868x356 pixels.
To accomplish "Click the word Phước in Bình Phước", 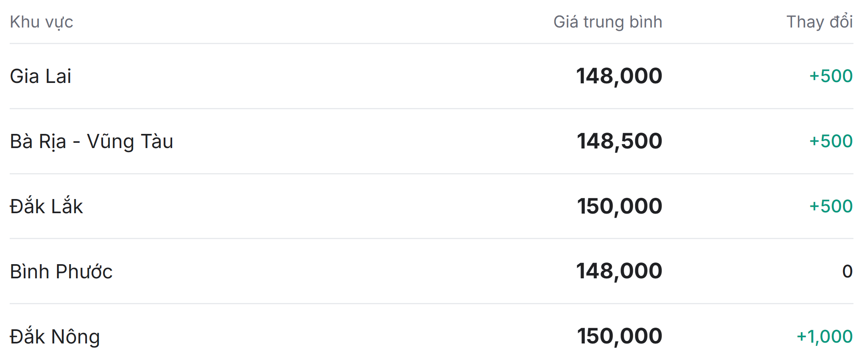I will [84, 271].
